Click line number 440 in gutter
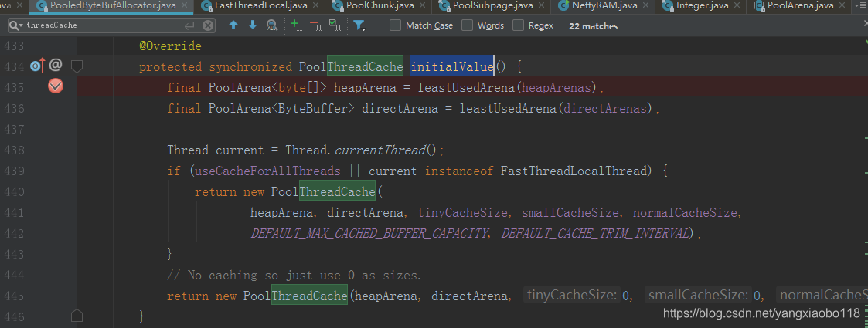The width and height of the screenshot is (868, 328). click(x=14, y=192)
